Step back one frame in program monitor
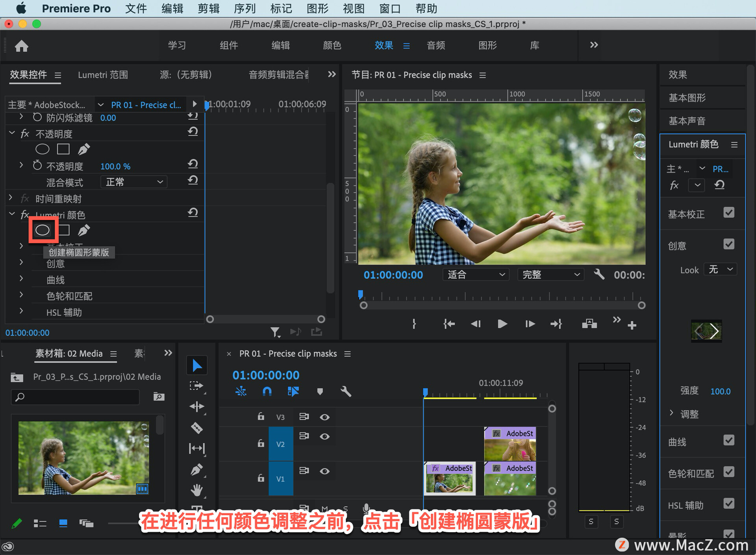Screen dimensions: 756x555 [x=476, y=324]
